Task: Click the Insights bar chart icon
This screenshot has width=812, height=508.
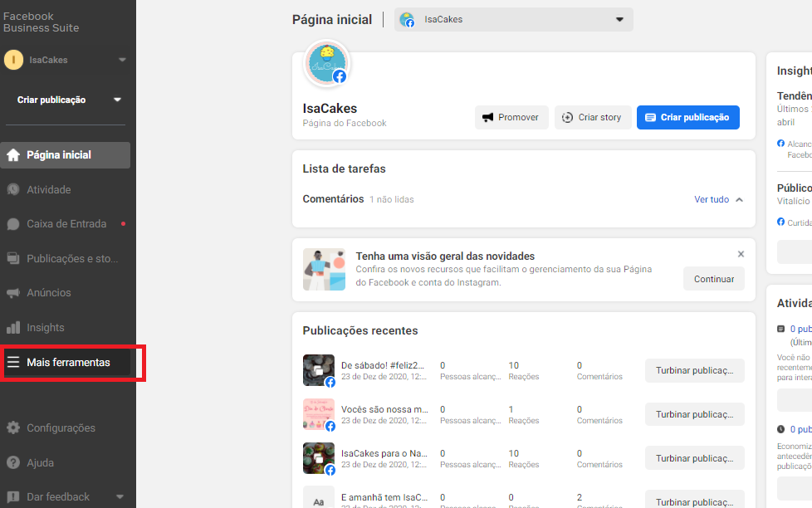Action: [x=13, y=327]
